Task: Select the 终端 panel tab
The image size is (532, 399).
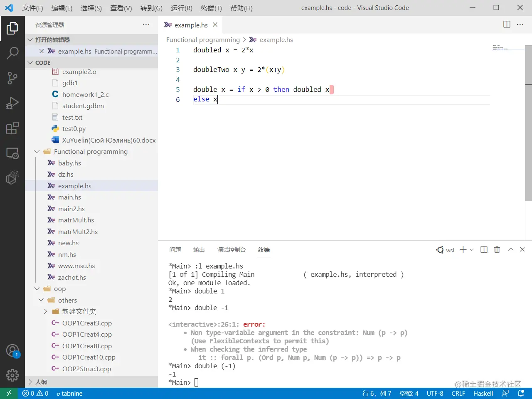Action: (x=264, y=250)
